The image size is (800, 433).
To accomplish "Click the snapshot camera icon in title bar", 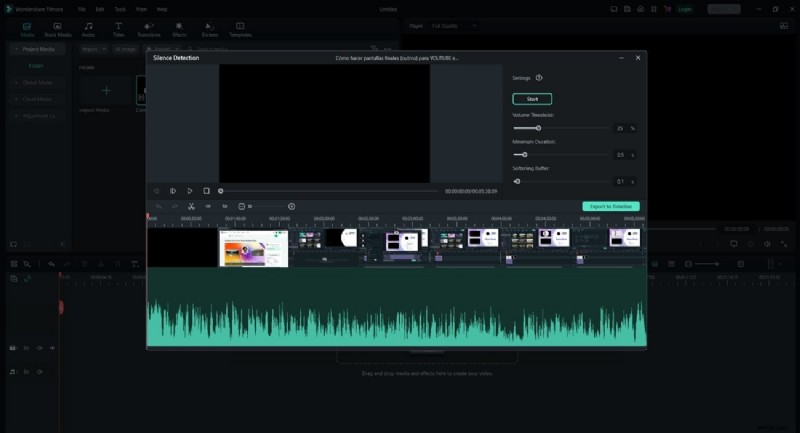I will pyautogui.click(x=640, y=9).
